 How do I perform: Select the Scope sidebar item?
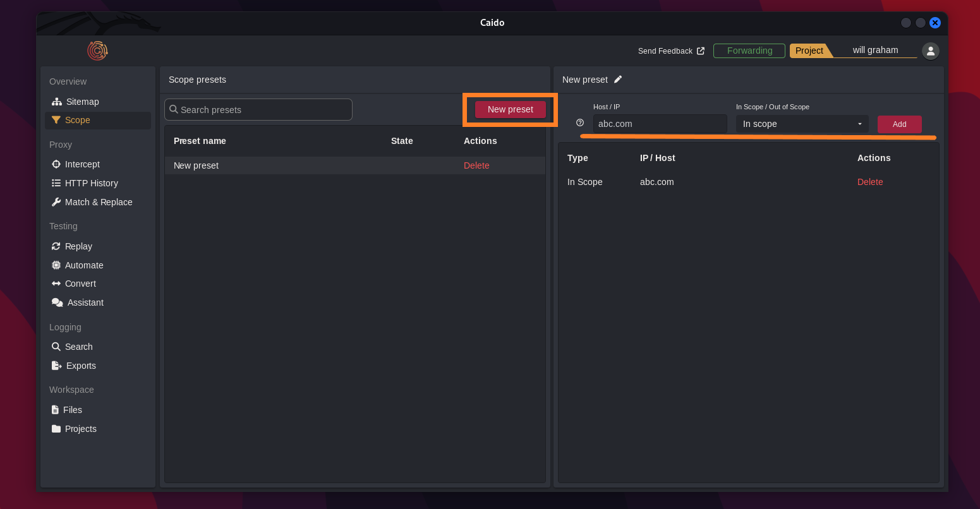[x=98, y=120]
